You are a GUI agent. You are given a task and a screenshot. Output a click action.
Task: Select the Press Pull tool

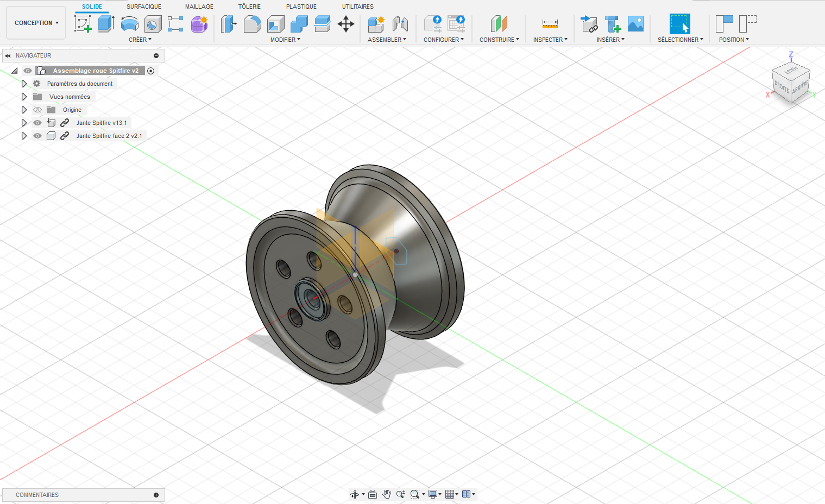pyautogui.click(x=229, y=24)
